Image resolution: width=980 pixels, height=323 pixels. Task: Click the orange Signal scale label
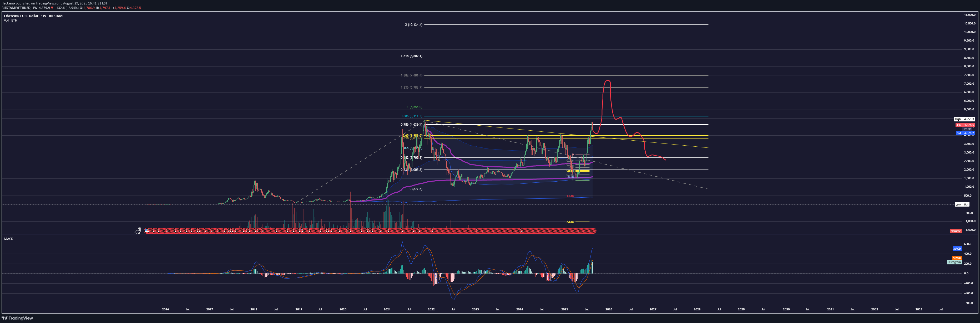(957, 258)
